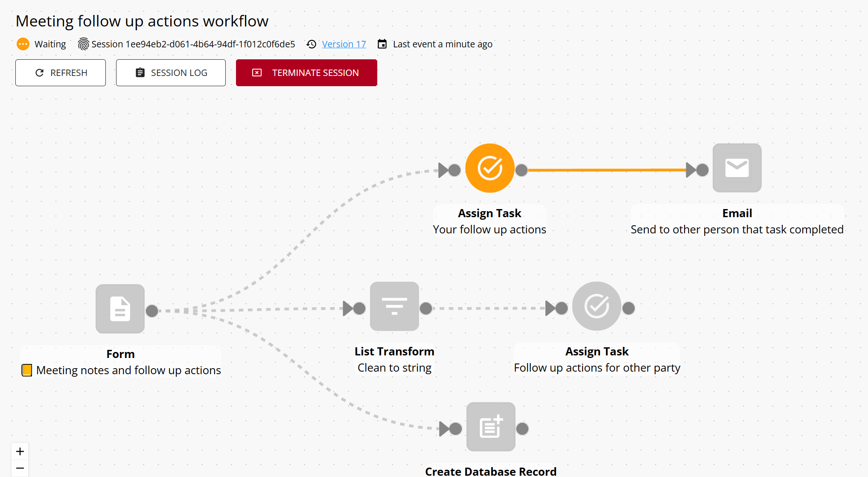
Task: Click the 'Your follow up actions' label
Action: (489, 230)
